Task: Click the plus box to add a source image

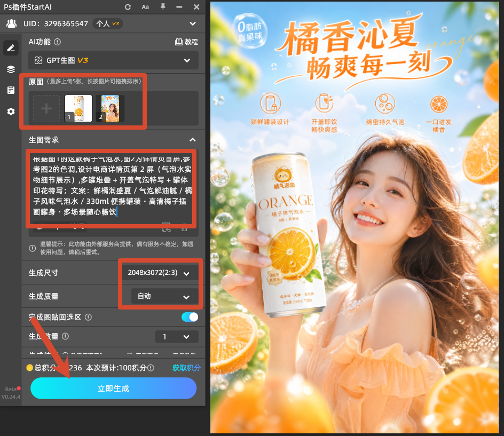Action: click(46, 108)
